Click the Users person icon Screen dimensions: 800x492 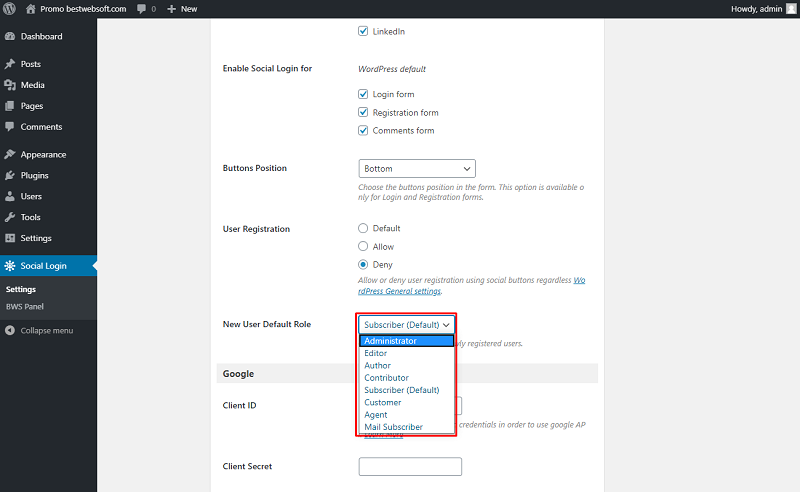[x=10, y=196]
